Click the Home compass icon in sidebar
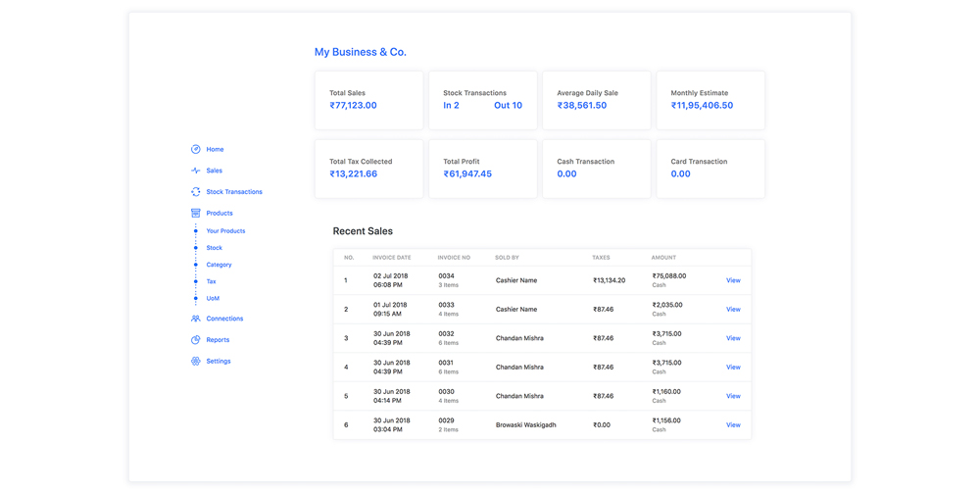980x493 pixels. [196, 149]
